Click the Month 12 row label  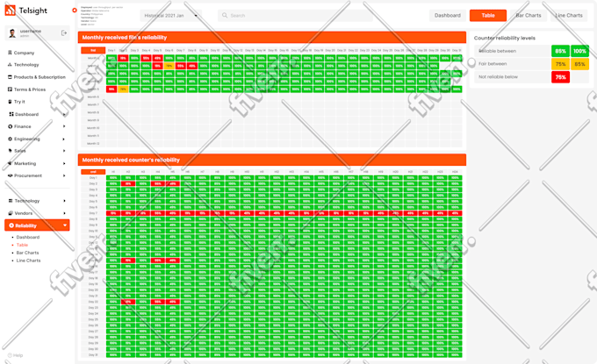(93, 143)
